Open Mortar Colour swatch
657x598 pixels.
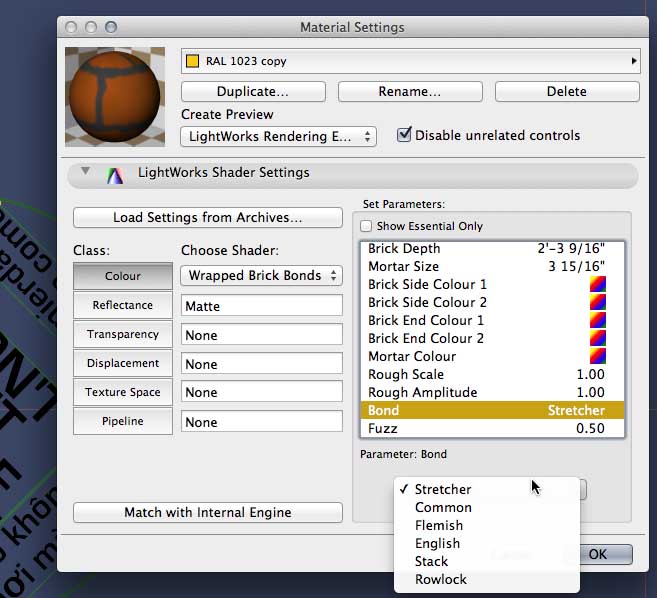598,356
